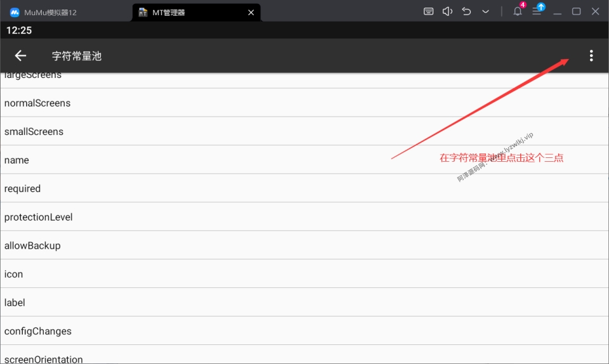
Task: Select the normalScreens string entry
Action: tap(304, 103)
